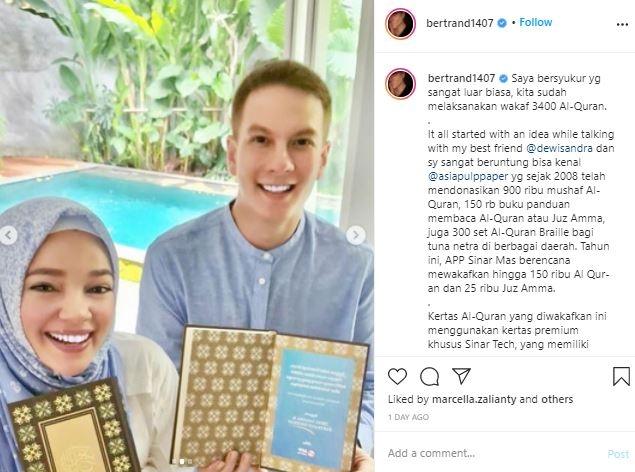
Task: Go to previous photo in carousel
Action: [9, 235]
